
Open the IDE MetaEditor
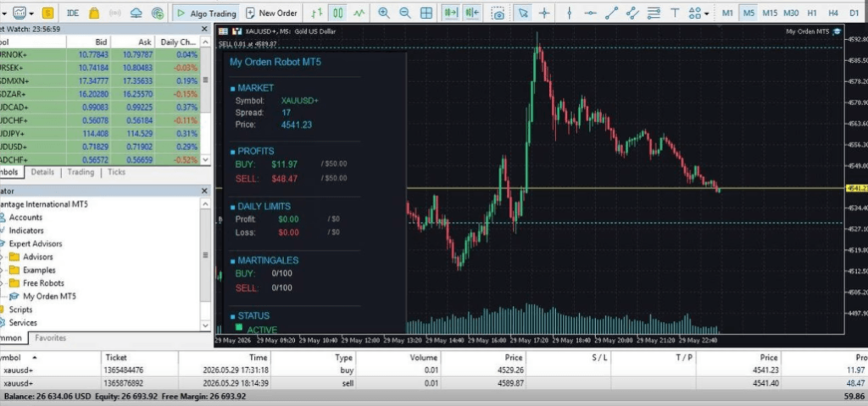73,12
